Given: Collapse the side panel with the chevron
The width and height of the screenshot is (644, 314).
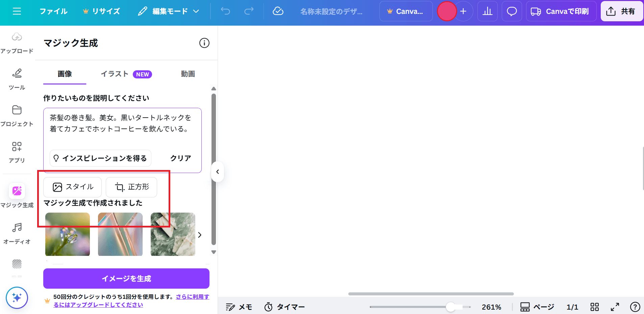Looking at the screenshot, I should pyautogui.click(x=217, y=172).
